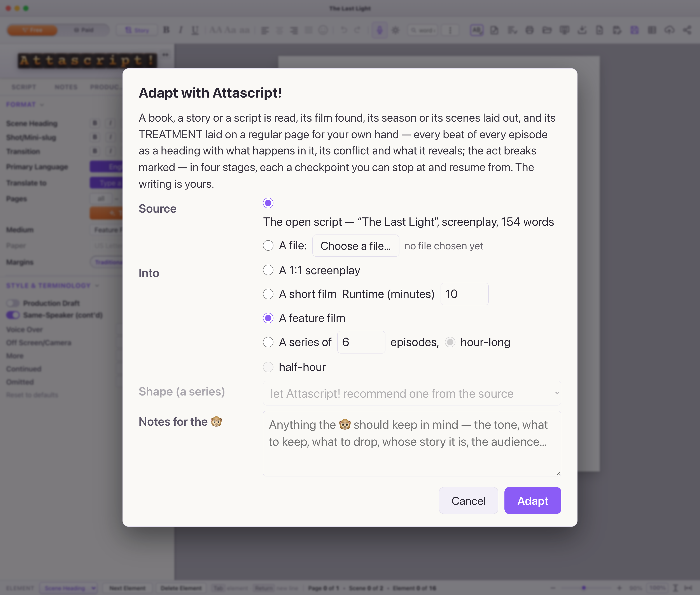Viewport: 700px width, 595px height.
Task: Click the purple save disk icon
Action: point(635,30)
